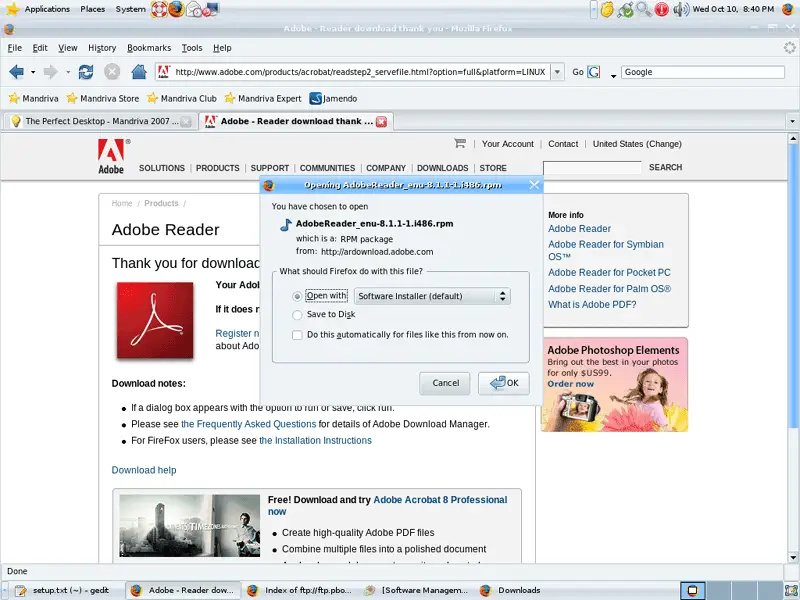Open the Frequently Asked Questions link
Image resolution: width=800 pixels, height=600 pixels.
[x=248, y=424]
